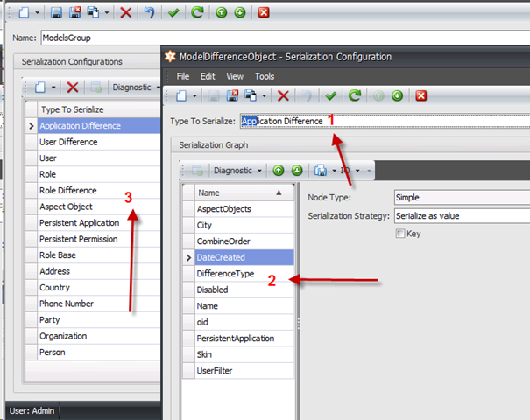Click Next object down arrow in Serialization Configuration toolbar
530x420 pixels.
coord(397,96)
